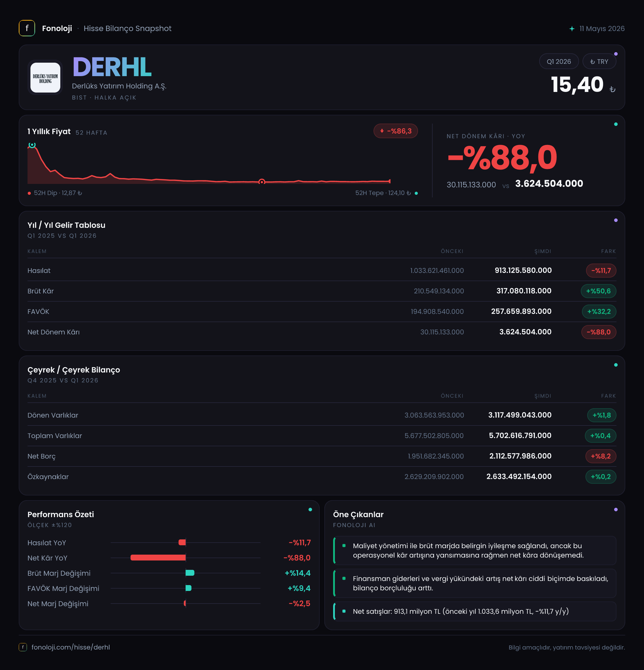This screenshot has width=644, height=670.
Task: Click Toplam Varlıklar value 5.702.616.791.000
Action: (x=520, y=435)
